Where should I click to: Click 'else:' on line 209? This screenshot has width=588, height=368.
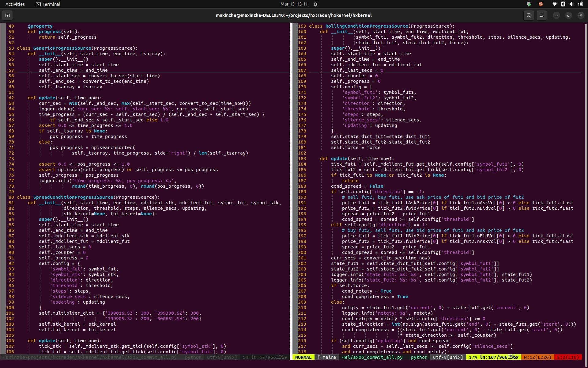click(337, 302)
